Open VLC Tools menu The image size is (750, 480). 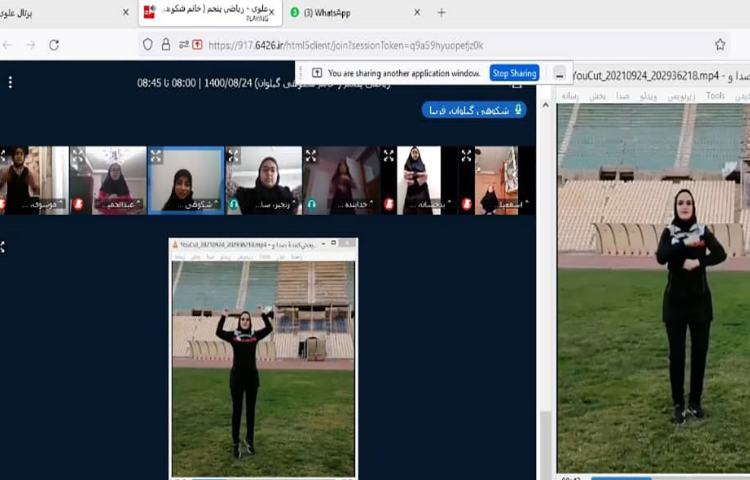pyautogui.click(x=715, y=96)
